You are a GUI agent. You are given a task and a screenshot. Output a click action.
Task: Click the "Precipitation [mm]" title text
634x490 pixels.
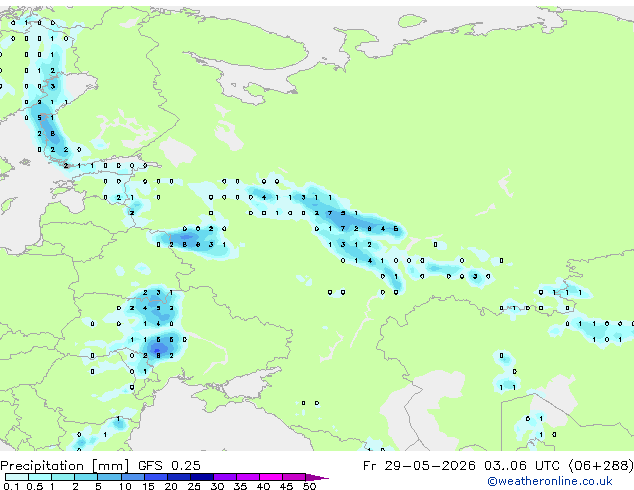click(x=65, y=466)
